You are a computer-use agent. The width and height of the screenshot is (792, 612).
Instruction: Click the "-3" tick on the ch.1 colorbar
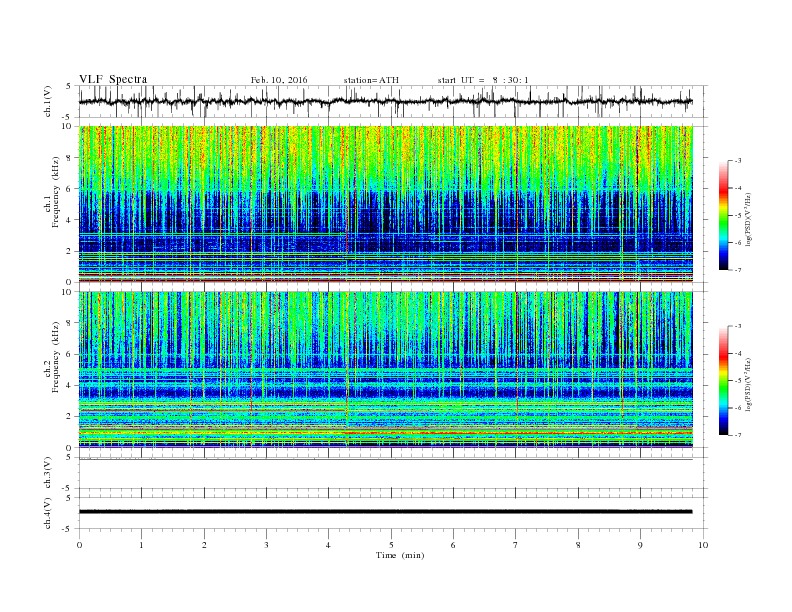[x=738, y=161]
